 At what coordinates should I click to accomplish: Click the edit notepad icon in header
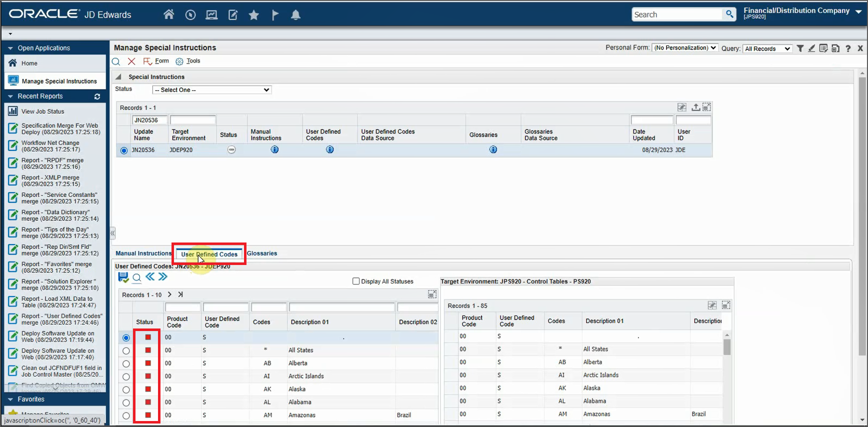click(x=233, y=15)
